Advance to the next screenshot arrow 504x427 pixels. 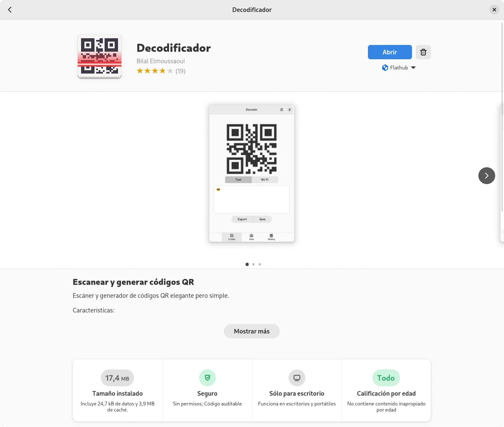click(x=487, y=176)
